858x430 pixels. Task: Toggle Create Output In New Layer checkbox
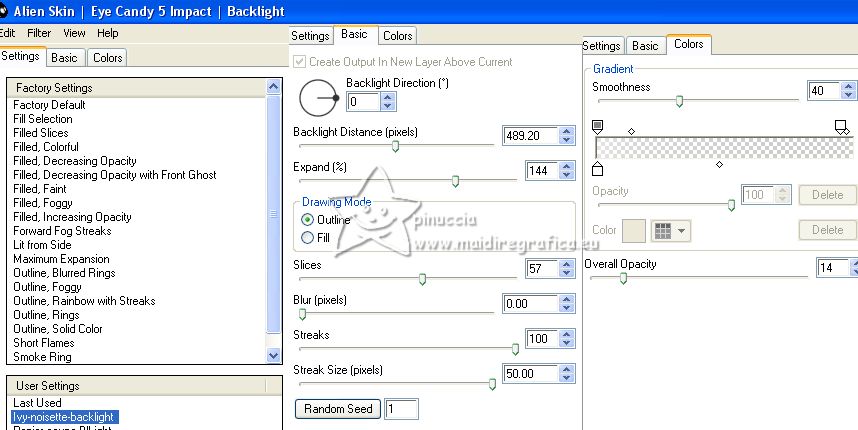(x=299, y=62)
